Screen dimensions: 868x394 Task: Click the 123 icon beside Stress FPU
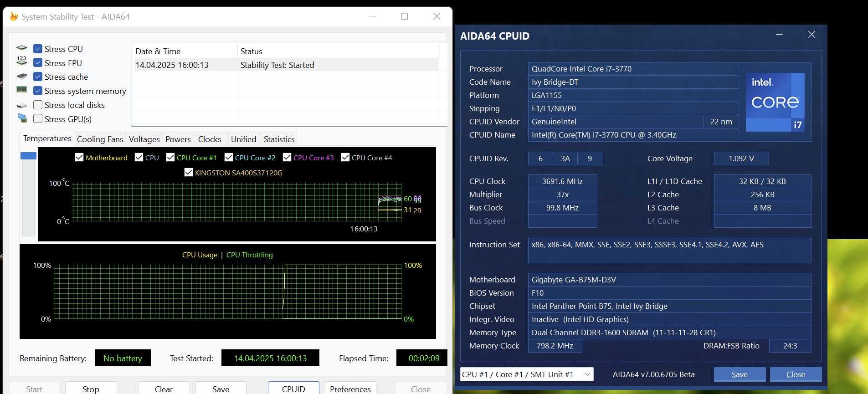pyautogui.click(x=21, y=61)
